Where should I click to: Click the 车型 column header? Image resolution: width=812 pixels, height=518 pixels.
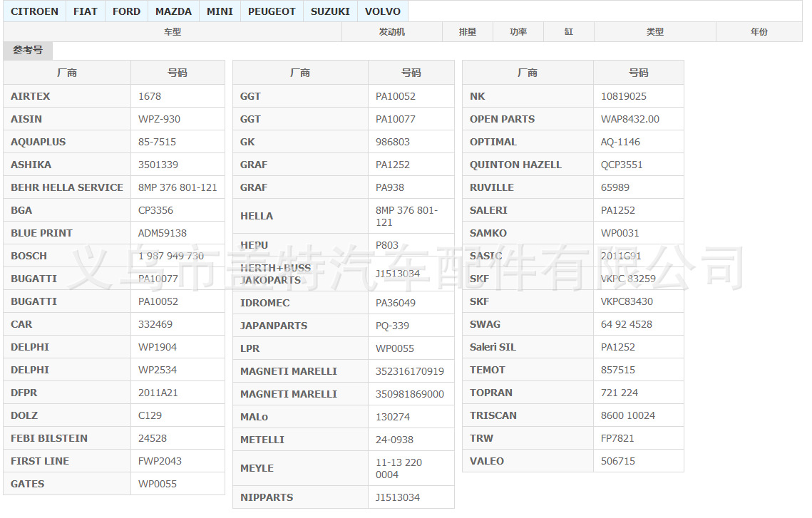click(x=173, y=32)
